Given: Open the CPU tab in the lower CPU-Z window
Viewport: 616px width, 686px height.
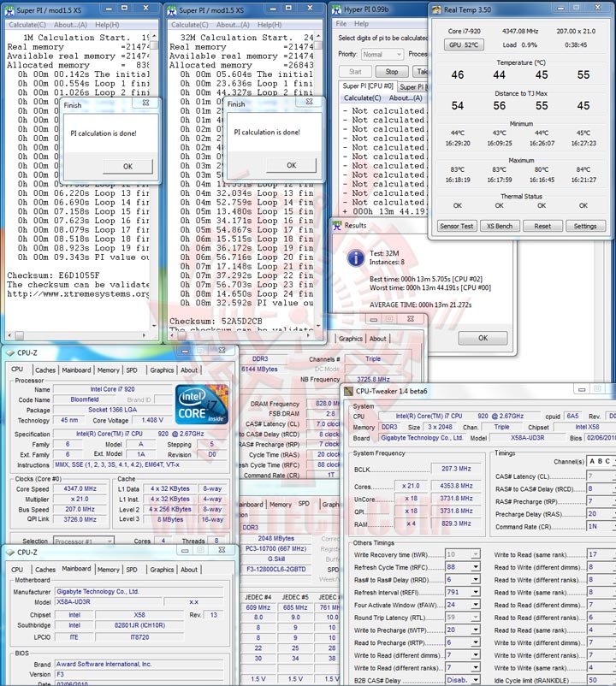Looking at the screenshot, I should click(x=17, y=570).
